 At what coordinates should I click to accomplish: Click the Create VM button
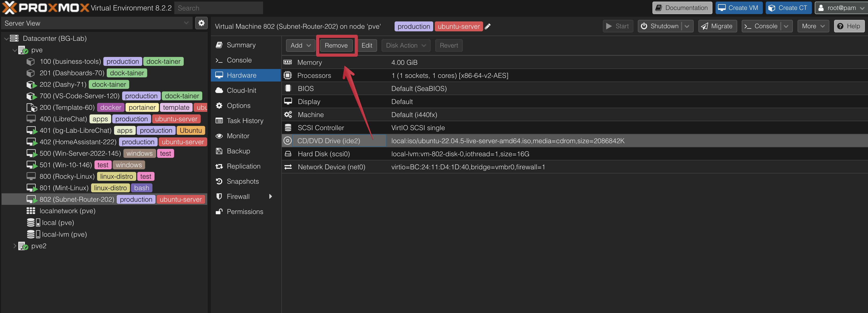739,7
